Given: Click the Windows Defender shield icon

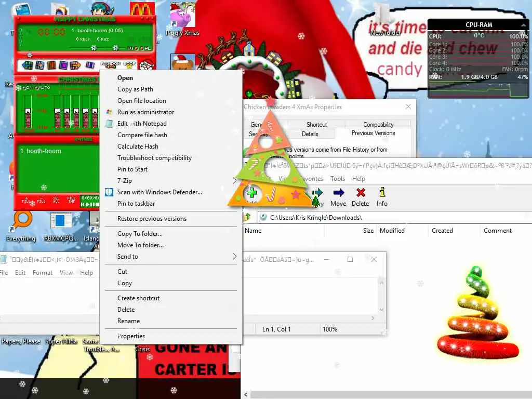Looking at the screenshot, I should 109,192.
